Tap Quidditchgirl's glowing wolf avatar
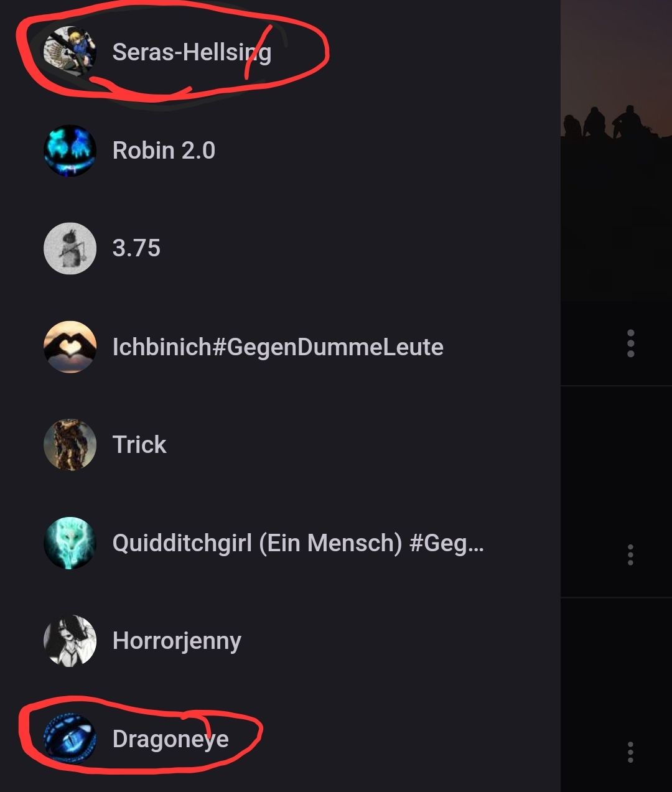Screen dimensions: 672x792 (70, 543)
